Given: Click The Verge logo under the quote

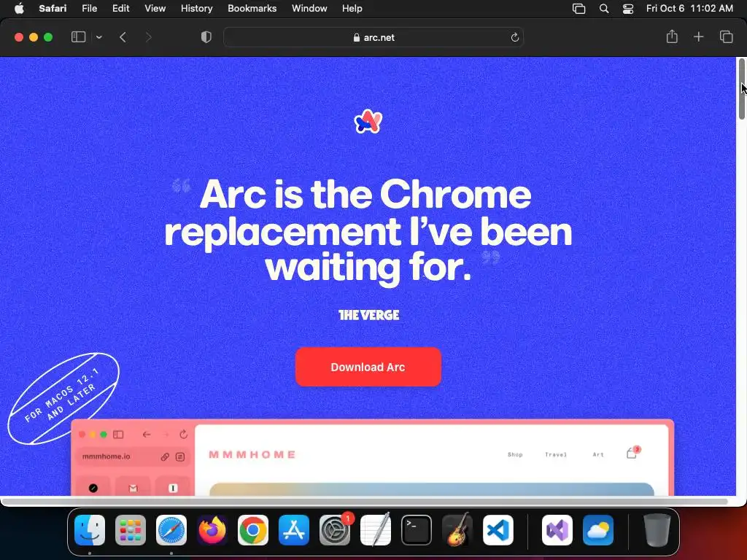Looking at the screenshot, I should pyautogui.click(x=368, y=315).
